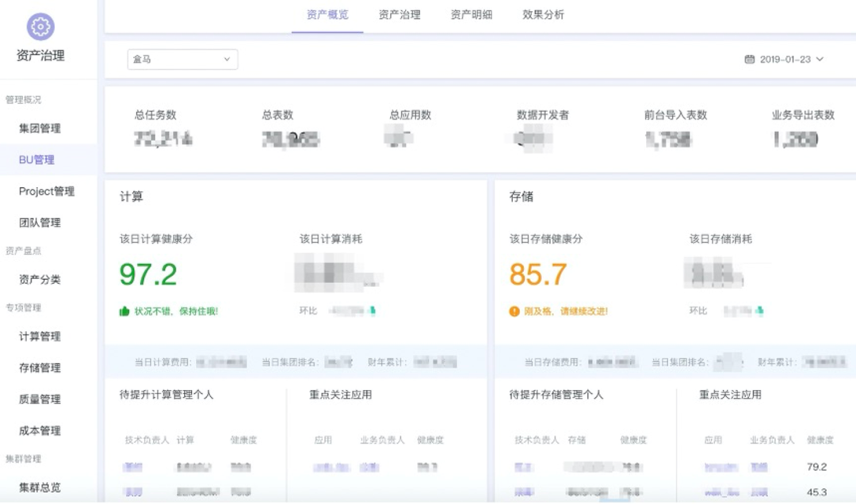Image resolution: width=856 pixels, height=504 pixels.
Task: Open 团队管理 in the sidebar
Action: click(x=40, y=222)
